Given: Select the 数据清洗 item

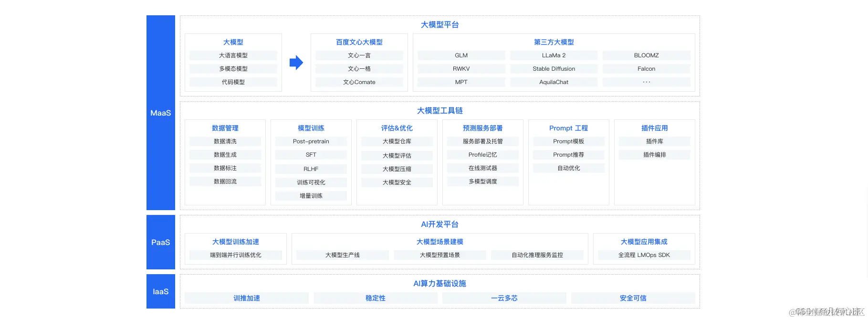Looking at the screenshot, I should (225, 141).
